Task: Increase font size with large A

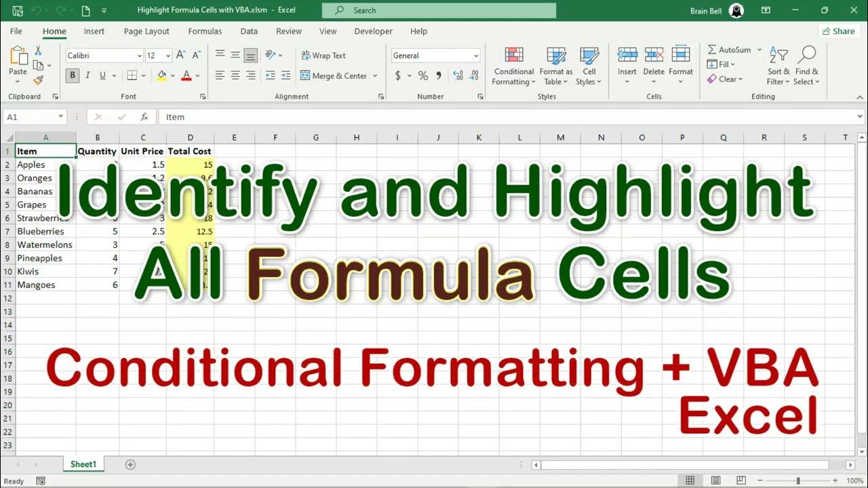Action: click(x=181, y=56)
